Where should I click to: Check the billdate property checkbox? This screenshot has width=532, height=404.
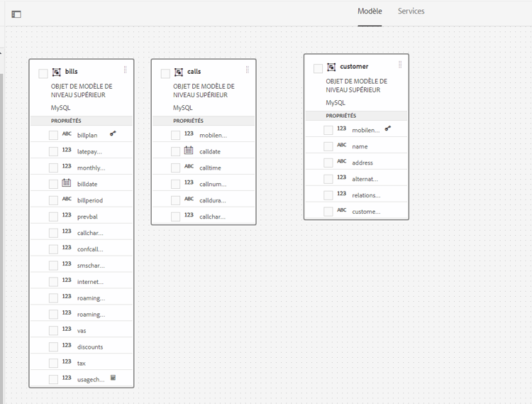coord(53,184)
